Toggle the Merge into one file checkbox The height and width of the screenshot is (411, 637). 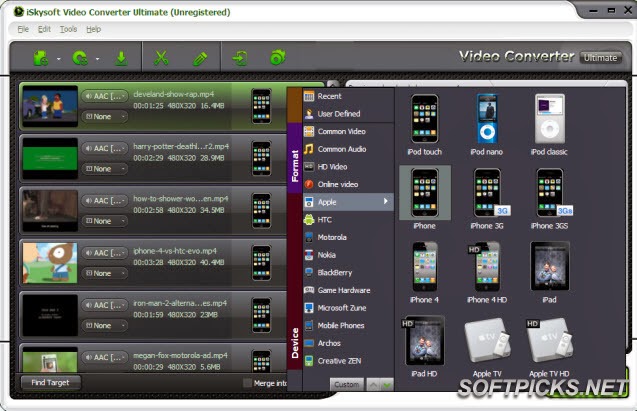point(247,383)
